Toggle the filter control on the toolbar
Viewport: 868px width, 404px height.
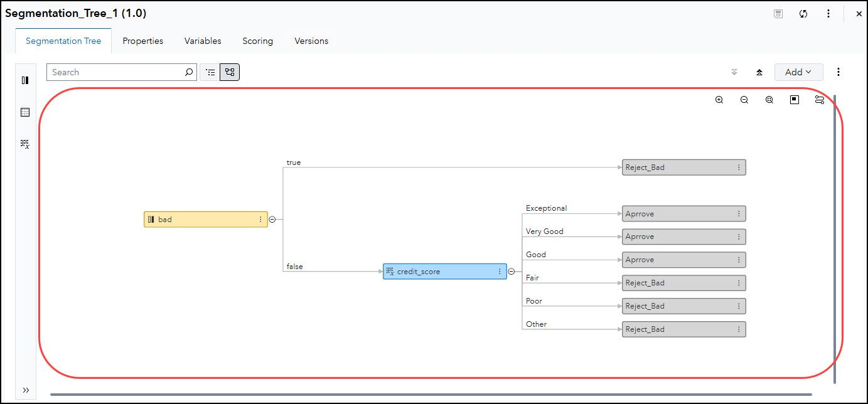(x=734, y=72)
